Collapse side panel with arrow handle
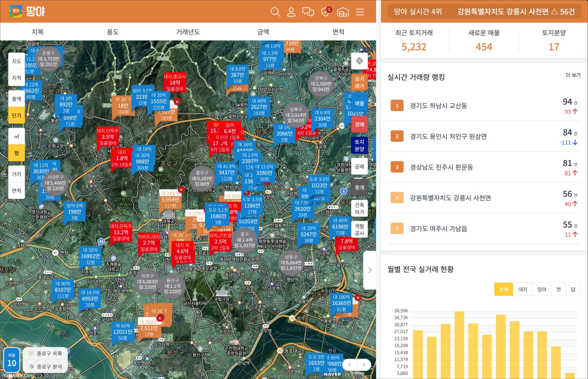Image resolution: width=588 pixels, height=379 pixels. click(370, 270)
